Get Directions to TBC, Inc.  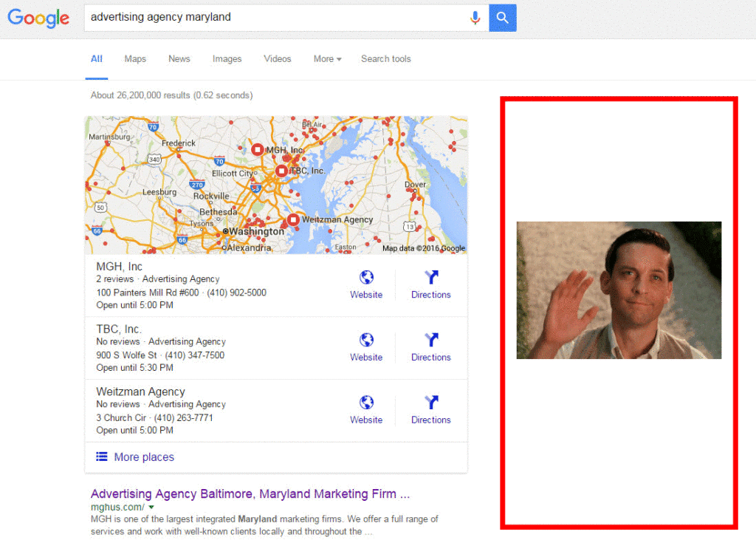[431, 341]
